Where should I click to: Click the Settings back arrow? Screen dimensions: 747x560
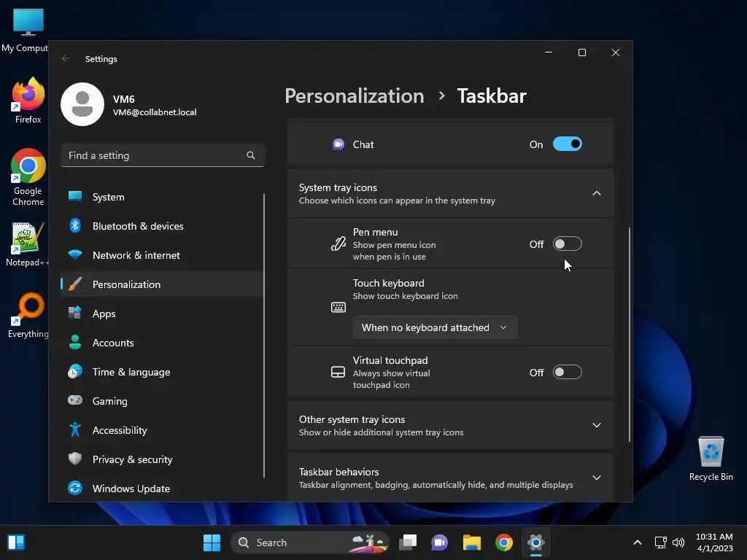pos(66,58)
